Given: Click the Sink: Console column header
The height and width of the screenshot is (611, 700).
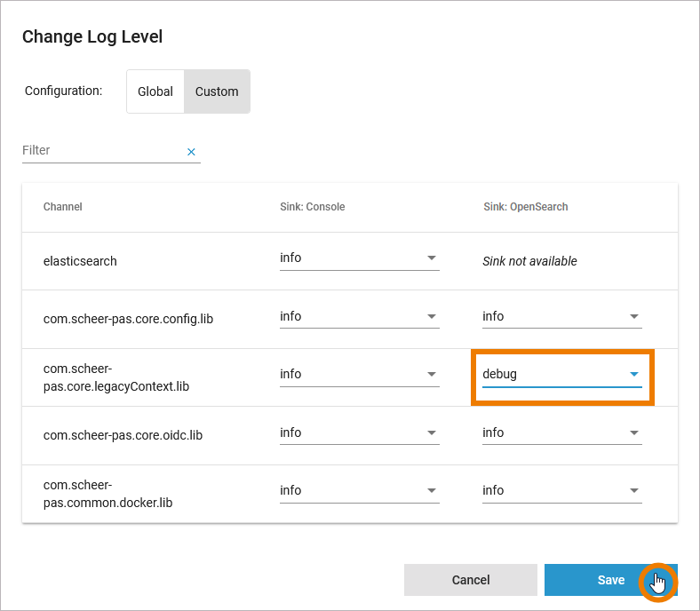Looking at the screenshot, I should pyautogui.click(x=312, y=207).
